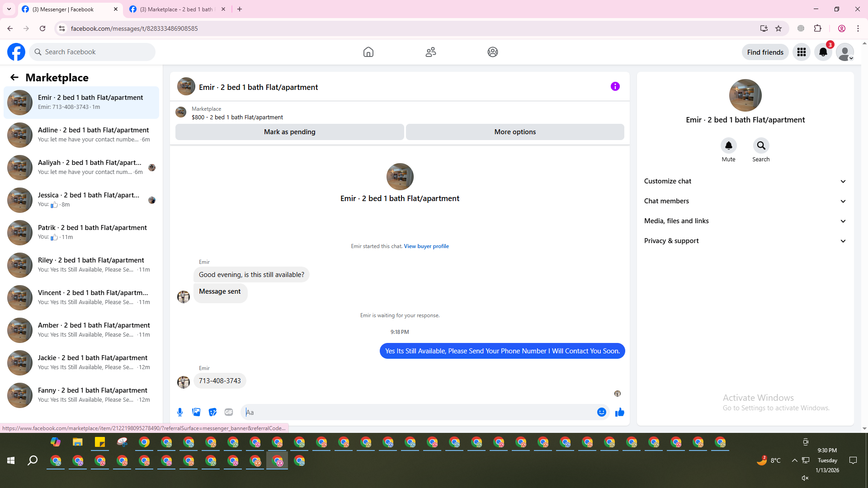Search in conversation with magnifier icon

point(761,145)
